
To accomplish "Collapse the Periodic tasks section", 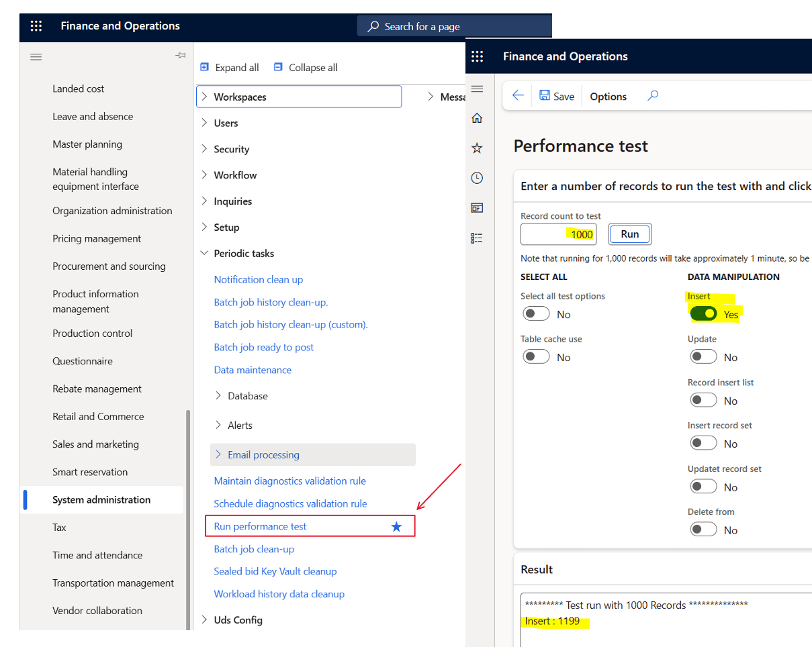I will coord(205,254).
